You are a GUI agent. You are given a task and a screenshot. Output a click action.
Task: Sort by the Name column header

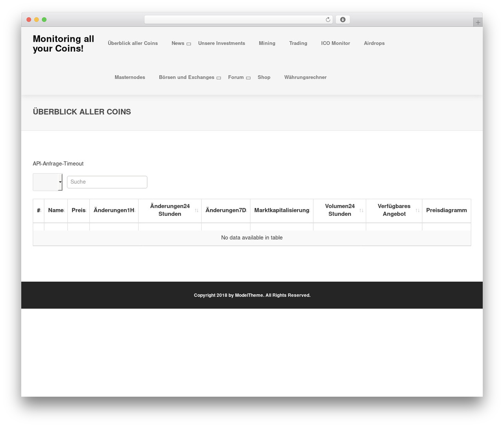click(56, 210)
